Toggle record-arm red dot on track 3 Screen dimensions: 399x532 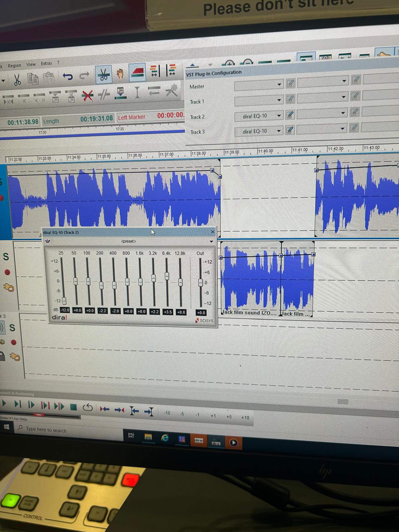(14, 342)
